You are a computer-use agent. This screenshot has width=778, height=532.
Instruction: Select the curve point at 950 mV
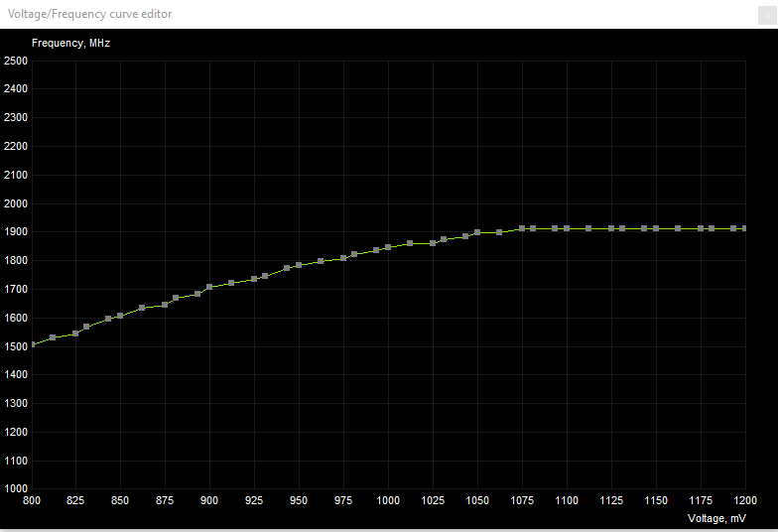tap(299, 265)
